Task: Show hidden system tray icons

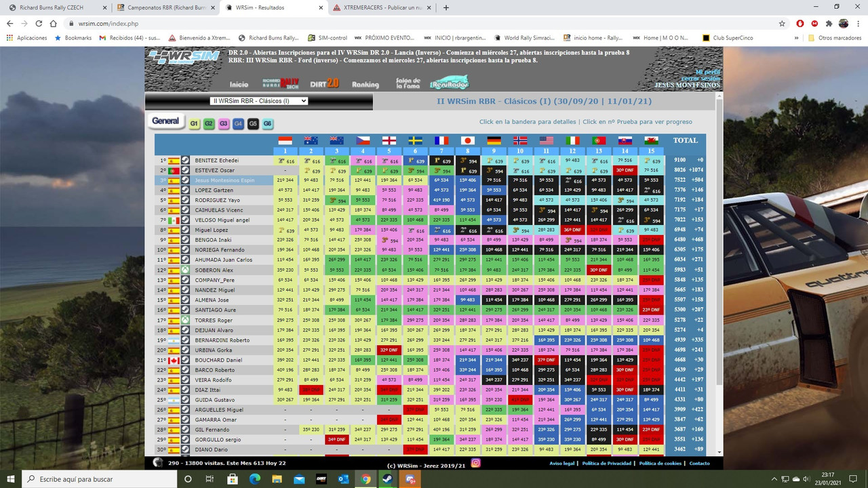Action: point(774,479)
